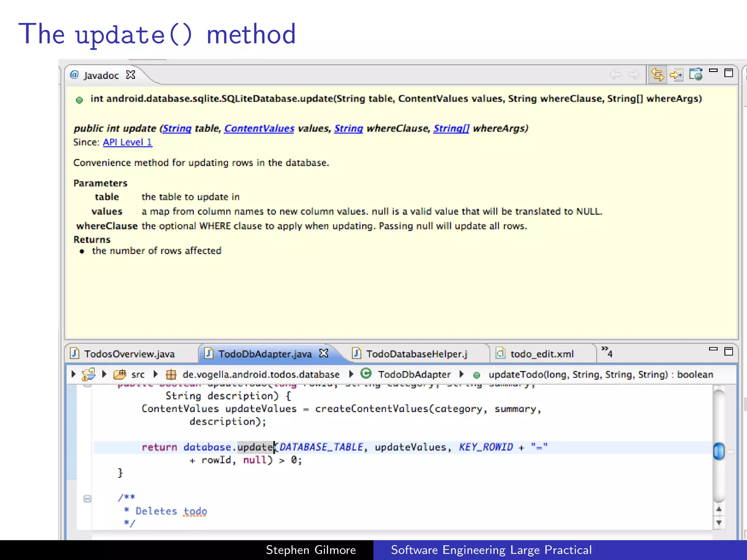
Task: Click the whereClause parameter name
Action: (x=107, y=226)
